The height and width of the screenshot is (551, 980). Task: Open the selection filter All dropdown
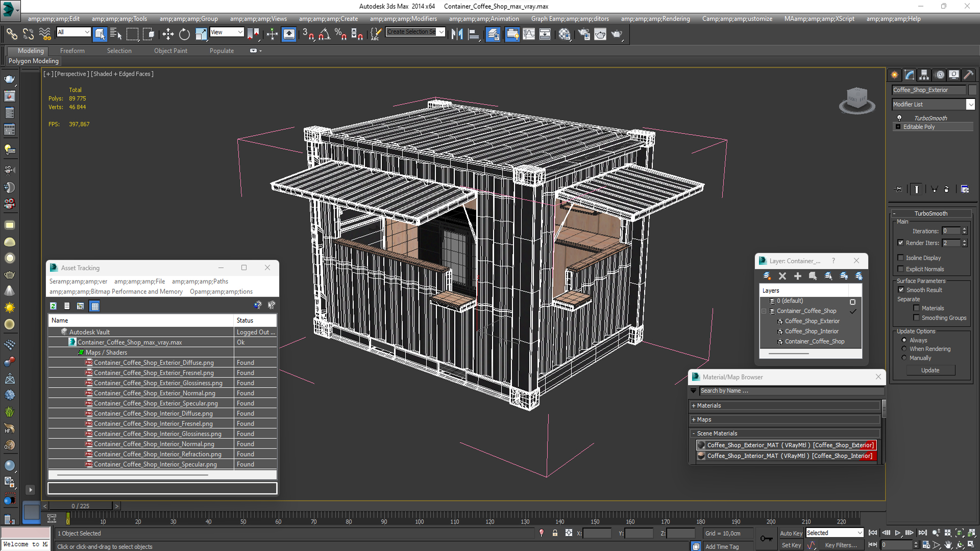[73, 32]
